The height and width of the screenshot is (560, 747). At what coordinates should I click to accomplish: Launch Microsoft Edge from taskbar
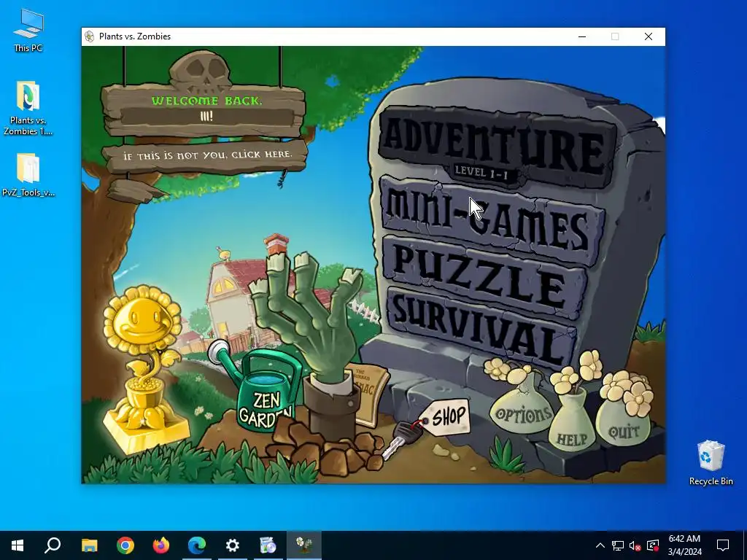pos(197,545)
